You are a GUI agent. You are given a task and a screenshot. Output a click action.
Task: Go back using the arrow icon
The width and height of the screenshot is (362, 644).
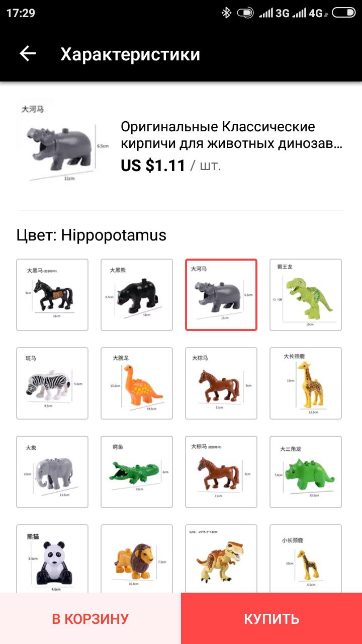(x=28, y=54)
